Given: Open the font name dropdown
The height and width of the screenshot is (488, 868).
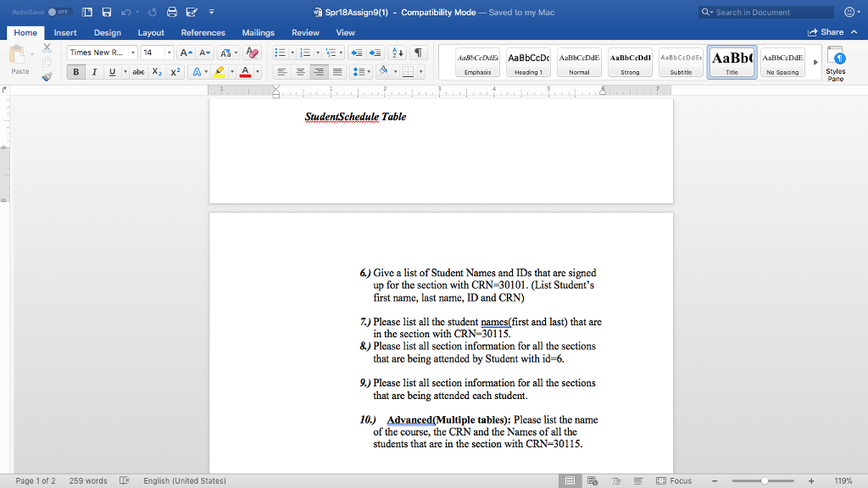Looking at the screenshot, I should coord(133,53).
